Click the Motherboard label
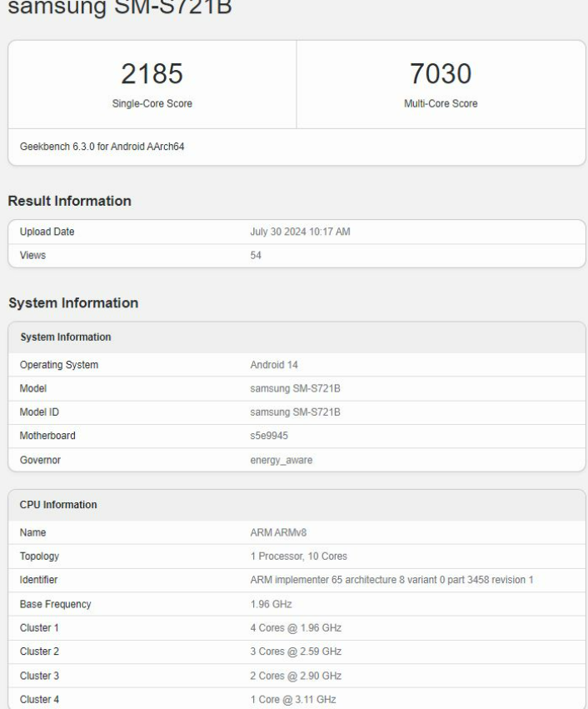 coord(47,436)
